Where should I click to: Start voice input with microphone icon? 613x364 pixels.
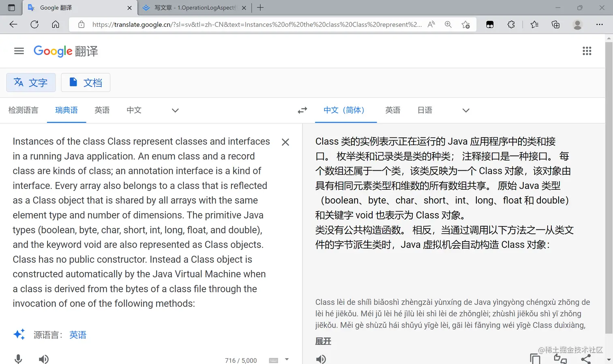pyautogui.click(x=18, y=359)
